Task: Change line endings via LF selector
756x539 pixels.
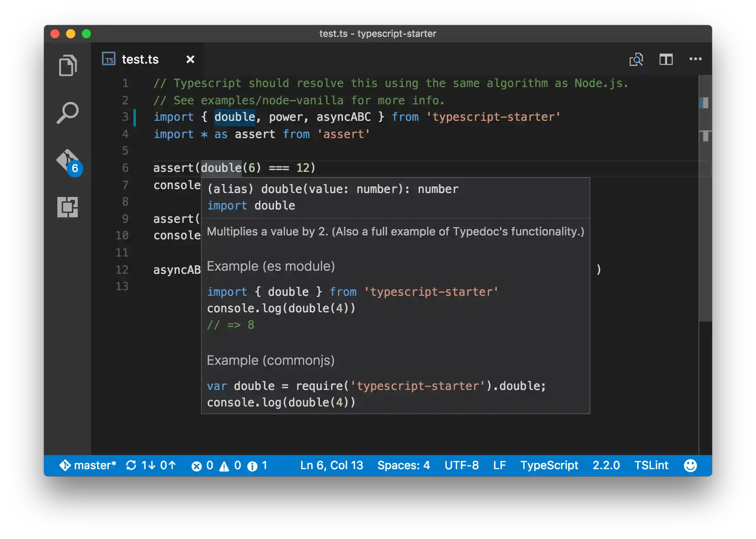Action: 500,465
